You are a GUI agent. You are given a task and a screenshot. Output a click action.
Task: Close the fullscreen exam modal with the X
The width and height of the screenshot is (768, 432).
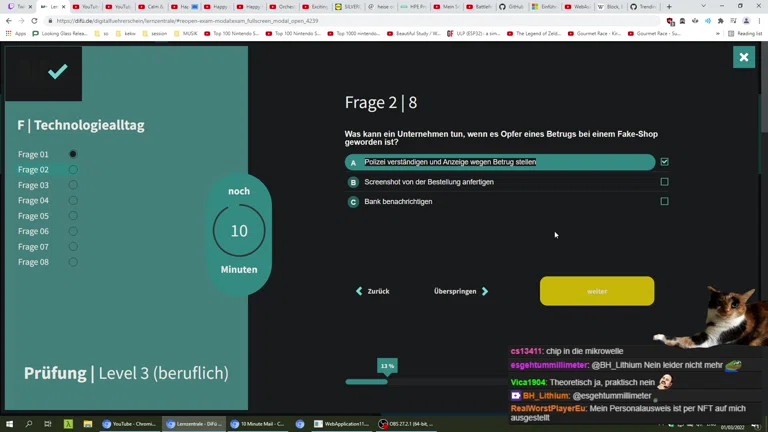744,57
